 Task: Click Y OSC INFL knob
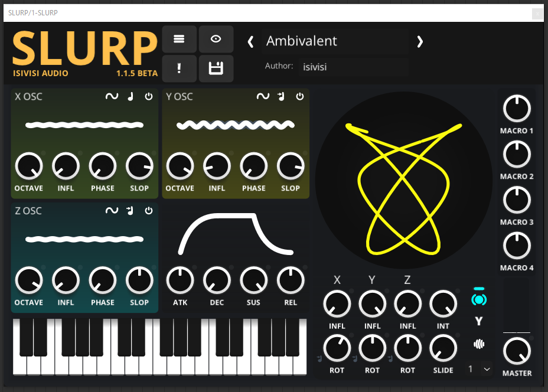pyautogui.click(x=217, y=166)
